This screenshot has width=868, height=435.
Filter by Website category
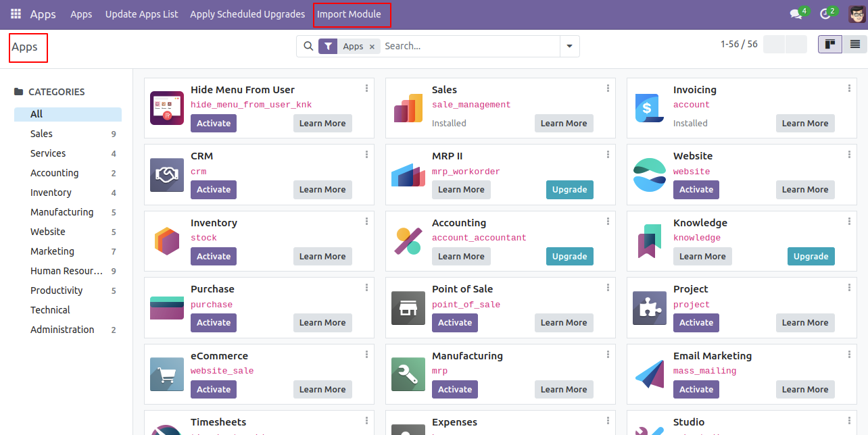click(68, 232)
